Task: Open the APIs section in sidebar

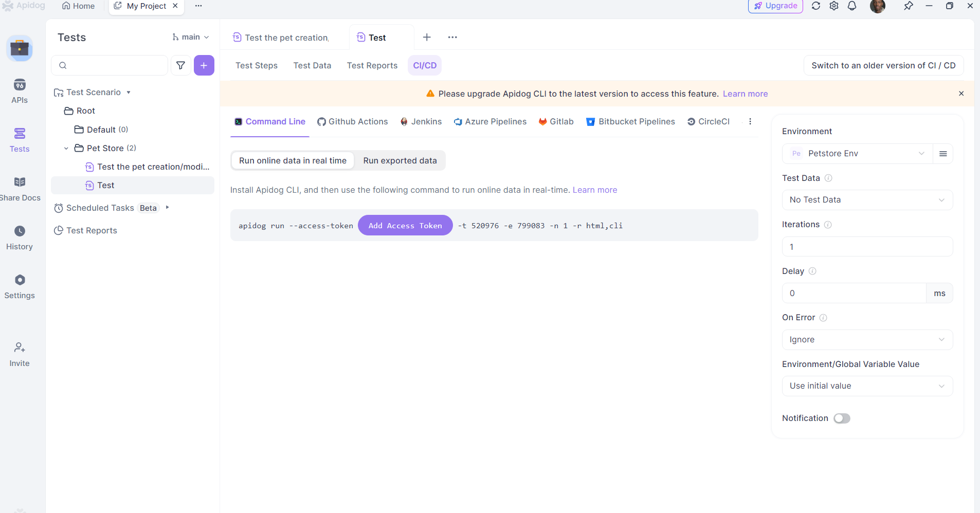Action: 20,91
